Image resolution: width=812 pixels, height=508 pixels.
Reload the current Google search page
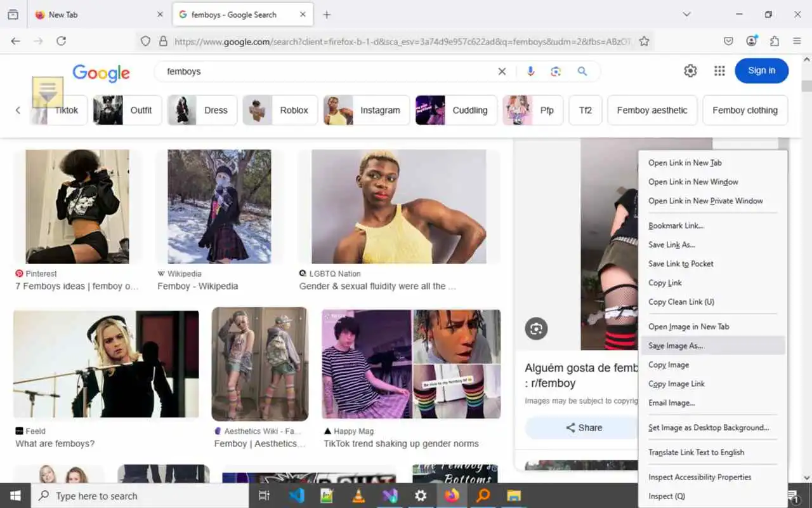61,41
